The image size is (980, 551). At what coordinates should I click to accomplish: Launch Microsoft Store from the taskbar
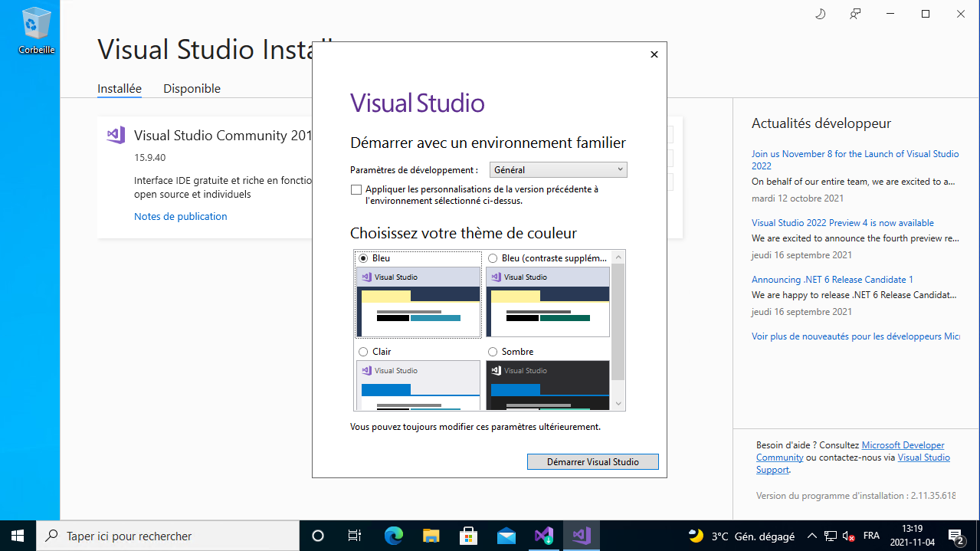pos(468,536)
